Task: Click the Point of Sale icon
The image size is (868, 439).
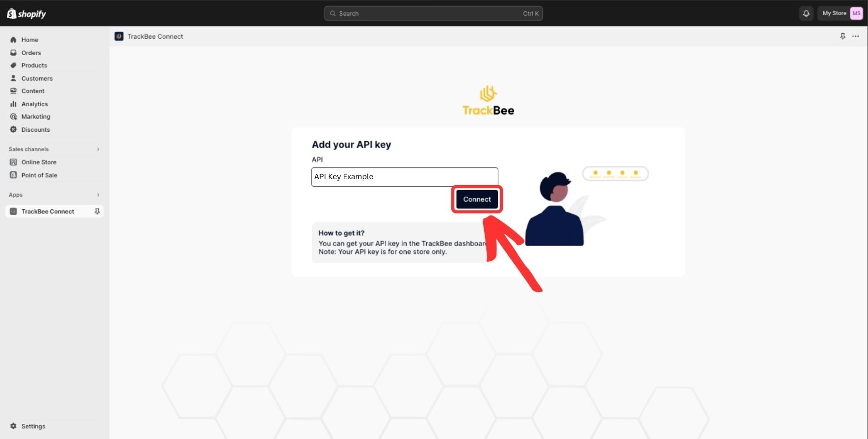Action: click(13, 175)
